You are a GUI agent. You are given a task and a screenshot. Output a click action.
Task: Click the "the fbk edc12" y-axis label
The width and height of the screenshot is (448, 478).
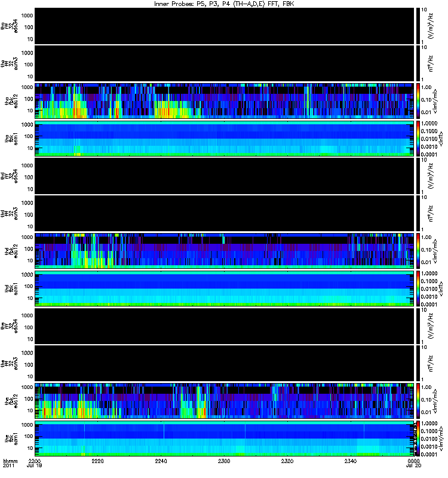[x=11, y=401]
